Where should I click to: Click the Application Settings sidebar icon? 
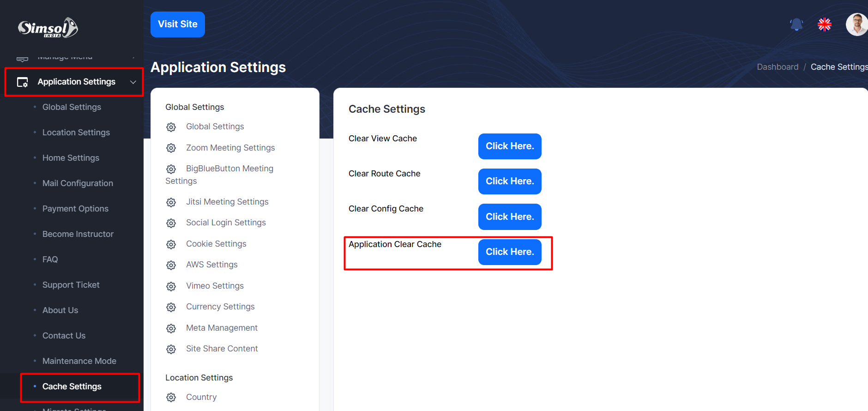(x=23, y=82)
